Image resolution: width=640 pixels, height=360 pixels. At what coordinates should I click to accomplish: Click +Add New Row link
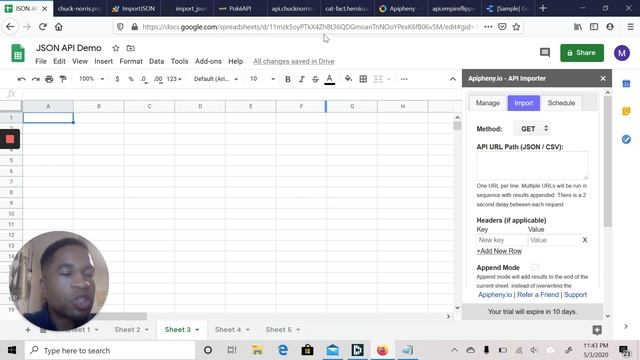click(x=499, y=251)
